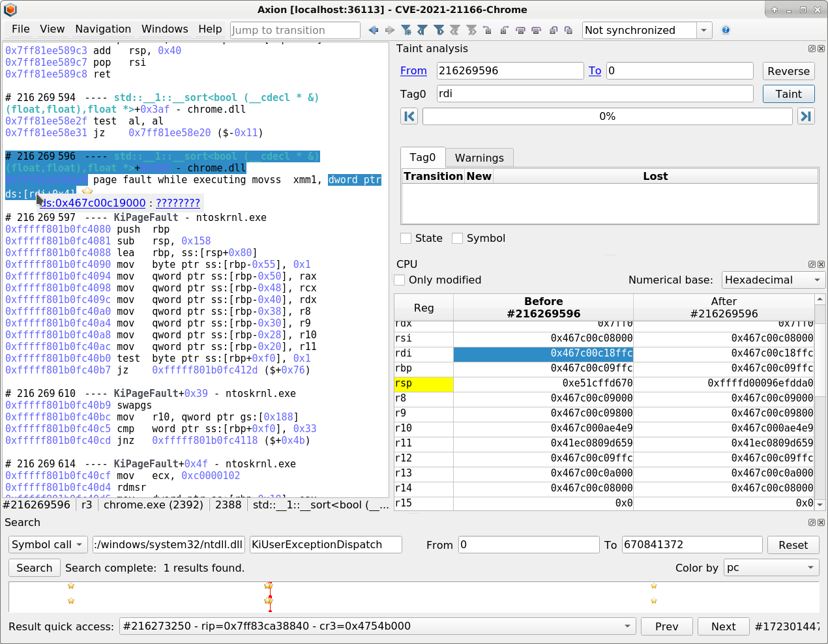
Task: Click the filter-with-gear icon in toolbar
Action: click(406, 30)
